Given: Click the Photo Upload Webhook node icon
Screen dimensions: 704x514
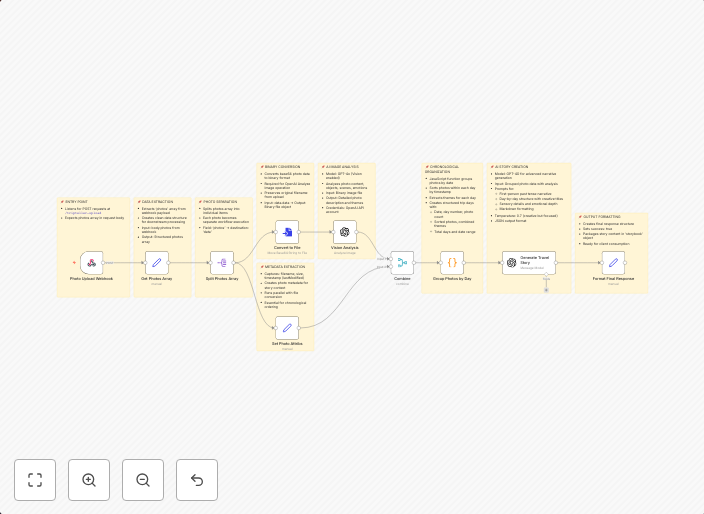Looking at the screenshot, I should (x=92, y=263).
